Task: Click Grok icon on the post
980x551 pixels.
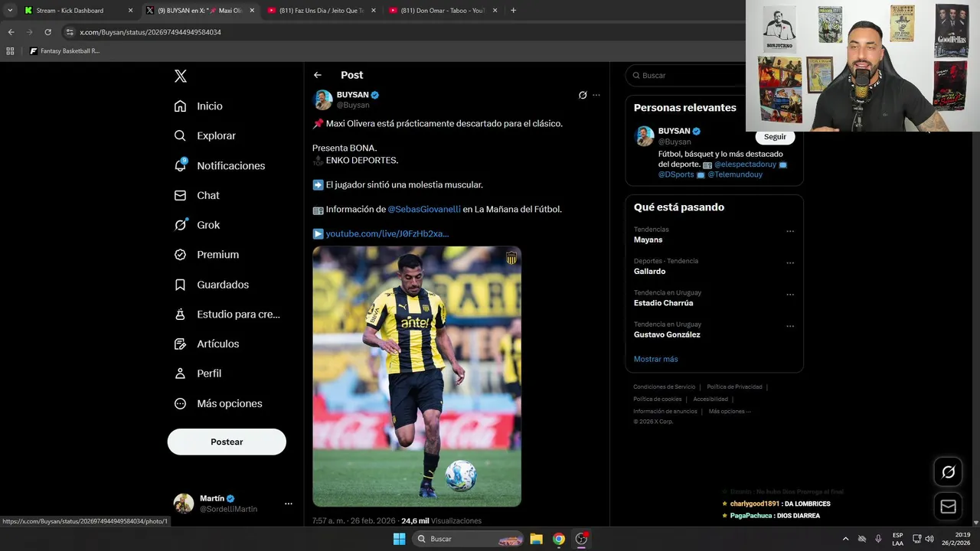Action: click(583, 95)
